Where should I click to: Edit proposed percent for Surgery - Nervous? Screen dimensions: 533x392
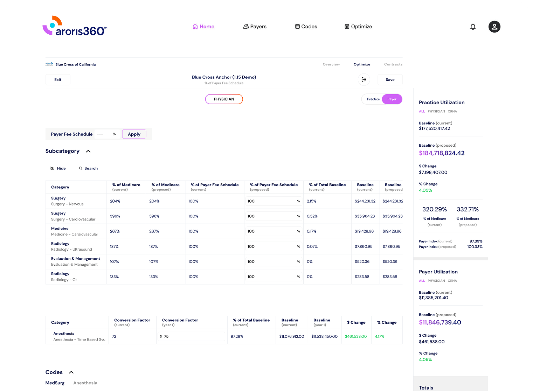pos(274,201)
